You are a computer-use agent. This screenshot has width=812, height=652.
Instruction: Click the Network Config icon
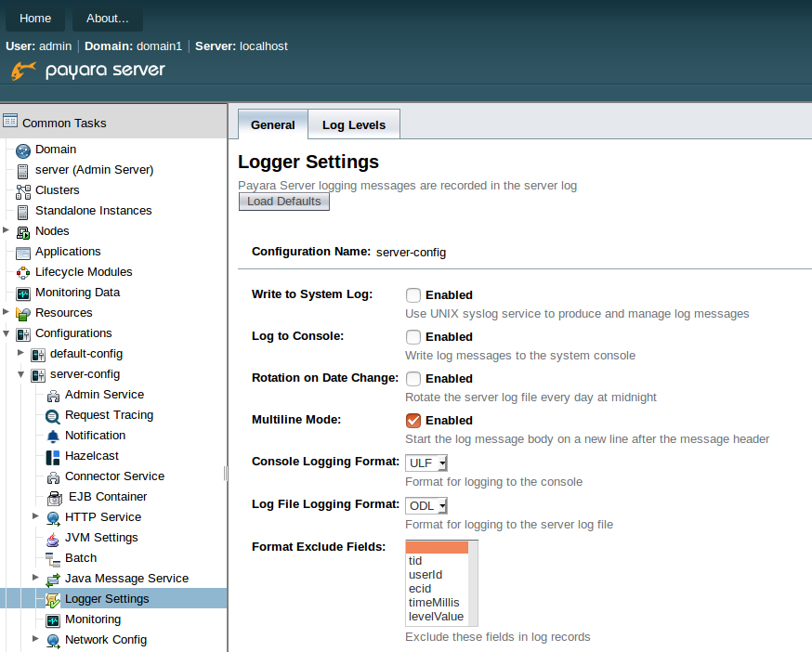[53, 641]
